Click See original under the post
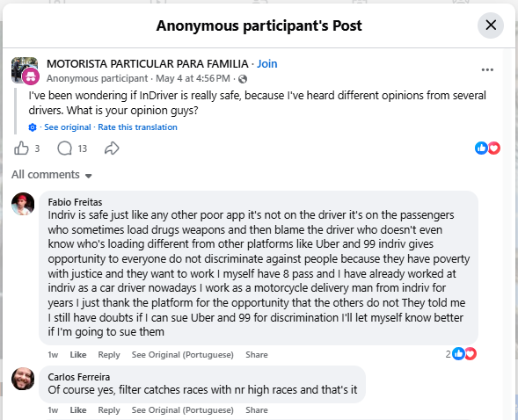Screen dimensions: 518x420 tap(68, 127)
